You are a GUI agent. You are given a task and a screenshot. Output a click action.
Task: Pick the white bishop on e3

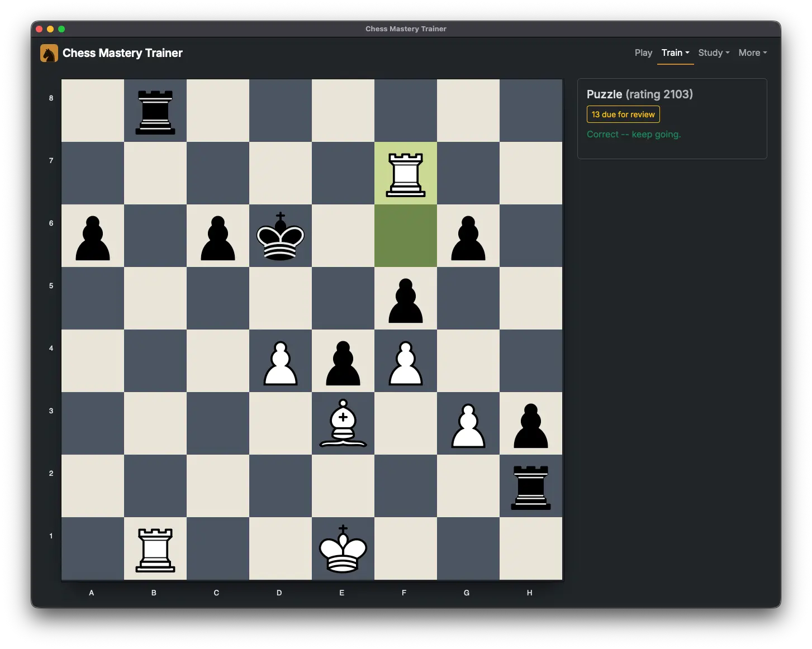click(343, 423)
